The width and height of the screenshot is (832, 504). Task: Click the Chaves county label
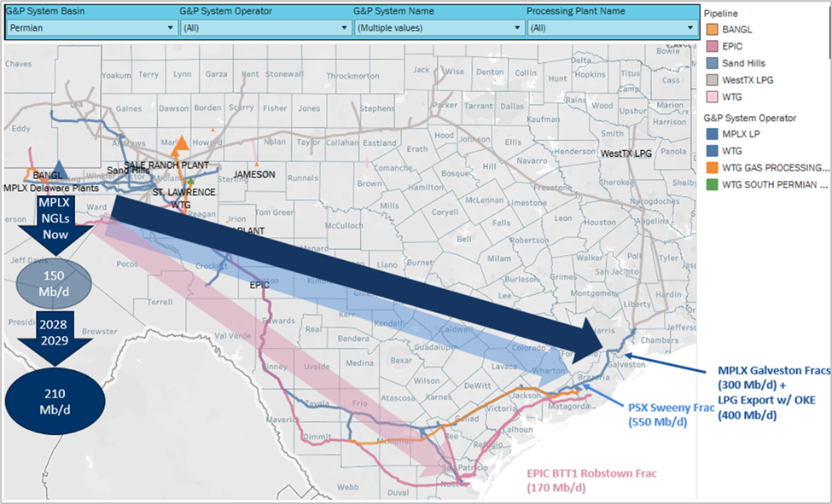point(19,64)
